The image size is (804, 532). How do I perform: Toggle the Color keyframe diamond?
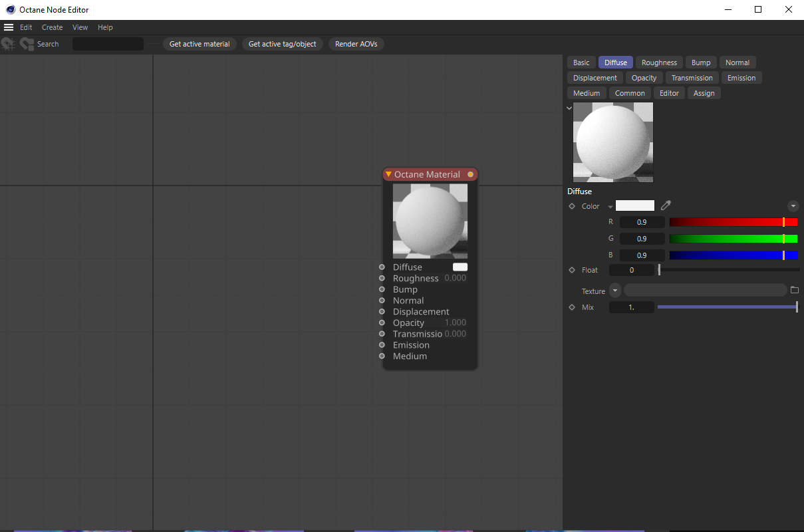pyautogui.click(x=572, y=206)
